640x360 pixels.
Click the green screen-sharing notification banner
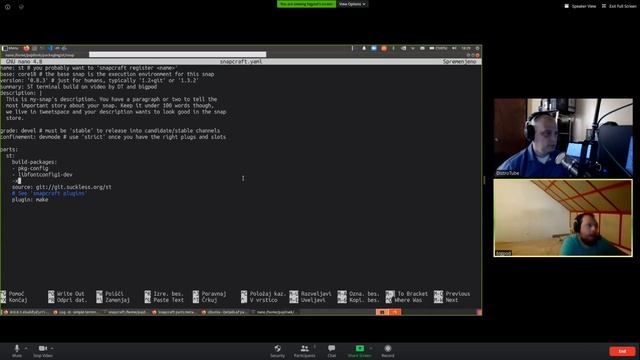[307, 4]
